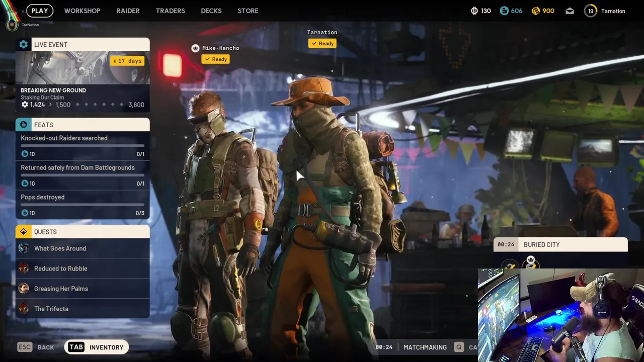Open the Live Event thumbnail image
This screenshot has width=644, height=362.
(x=83, y=68)
